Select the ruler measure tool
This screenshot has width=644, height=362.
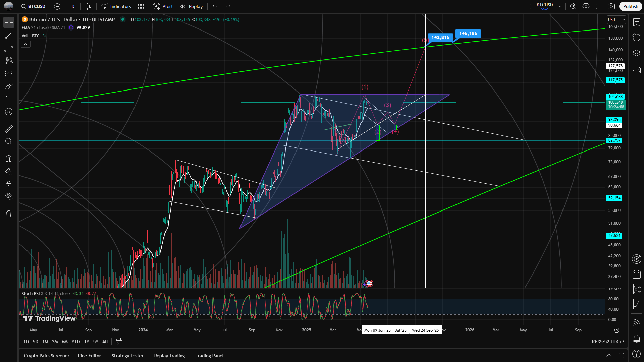coord(9,128)
